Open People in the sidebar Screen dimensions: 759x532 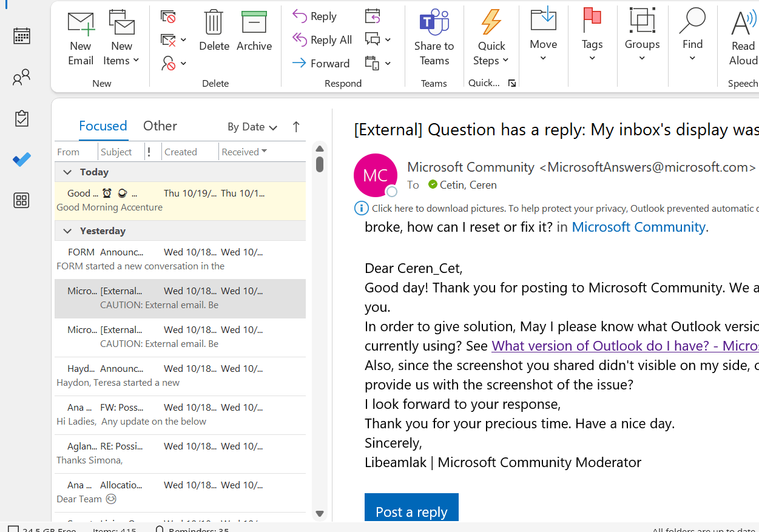22,77
